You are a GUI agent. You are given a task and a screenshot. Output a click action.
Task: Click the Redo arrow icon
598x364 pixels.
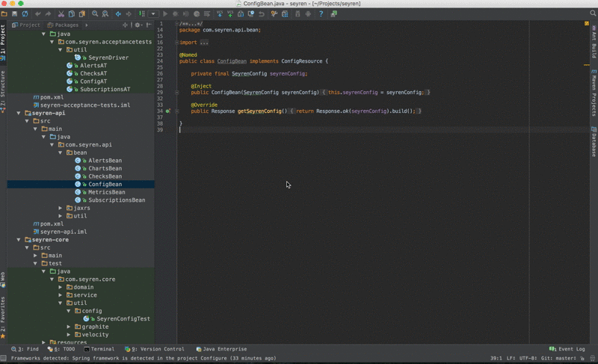click(48, 13)
